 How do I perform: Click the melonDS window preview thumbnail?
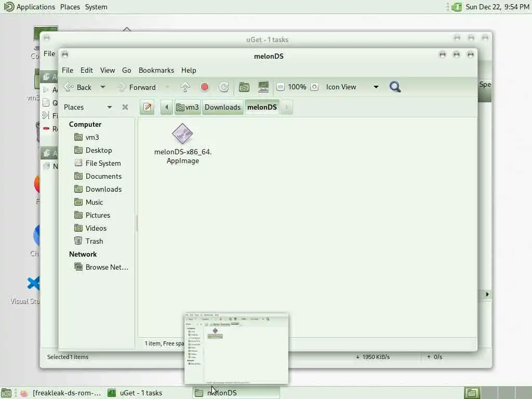[236, 349]
